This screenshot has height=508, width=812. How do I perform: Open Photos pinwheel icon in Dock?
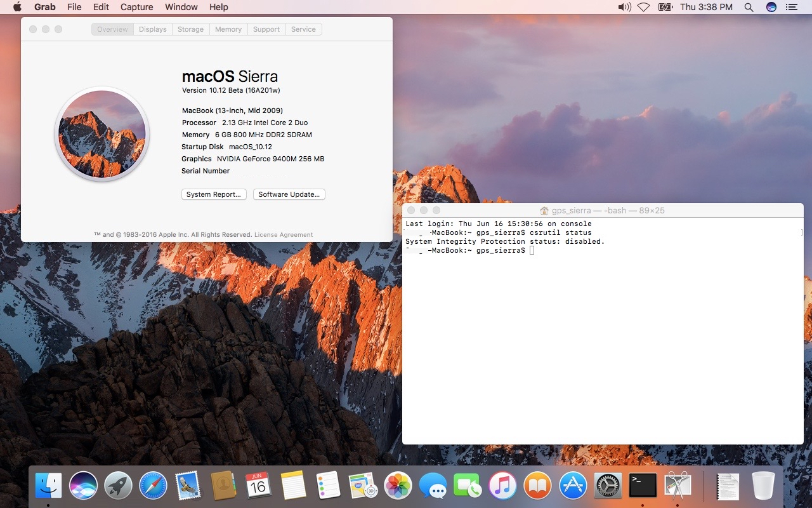pyautogui.click(x=398, y=486)
